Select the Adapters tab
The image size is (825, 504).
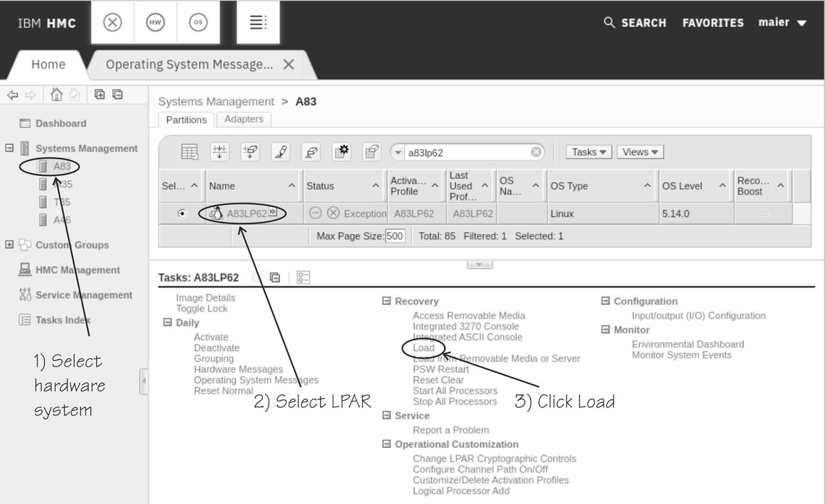(x=244, y=119)
